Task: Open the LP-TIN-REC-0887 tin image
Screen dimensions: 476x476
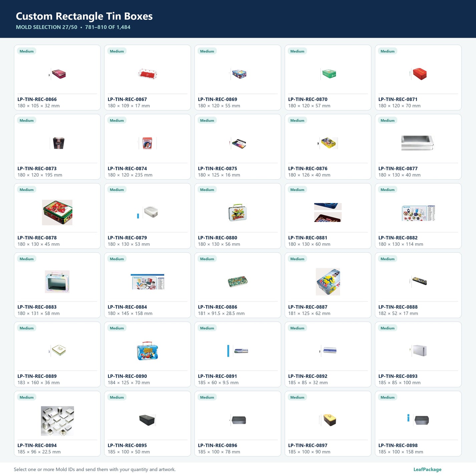Action: pyautogui.click(x=328, y=282)
